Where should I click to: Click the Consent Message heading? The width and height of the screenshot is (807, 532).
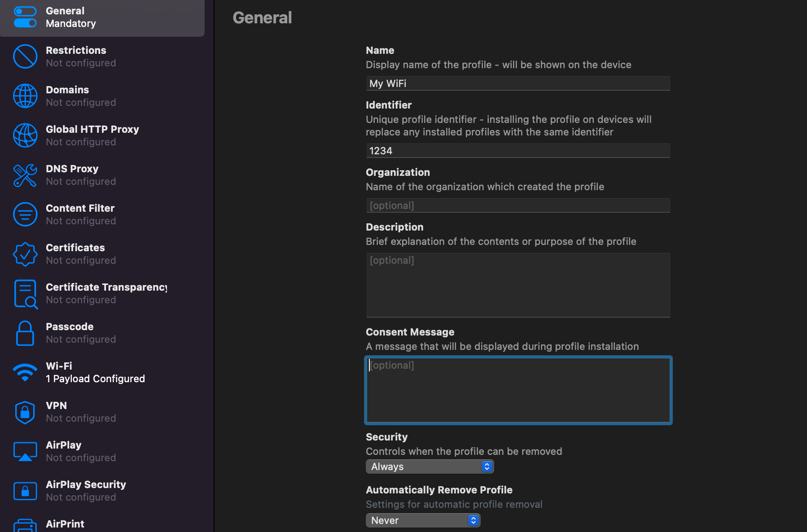410,332
